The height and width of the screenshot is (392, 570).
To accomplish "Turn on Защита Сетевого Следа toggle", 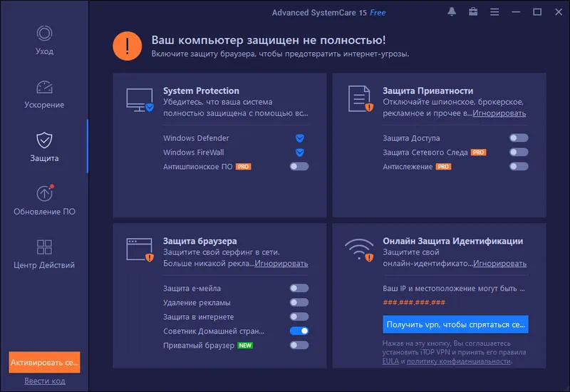I will [x=519, y=152].
